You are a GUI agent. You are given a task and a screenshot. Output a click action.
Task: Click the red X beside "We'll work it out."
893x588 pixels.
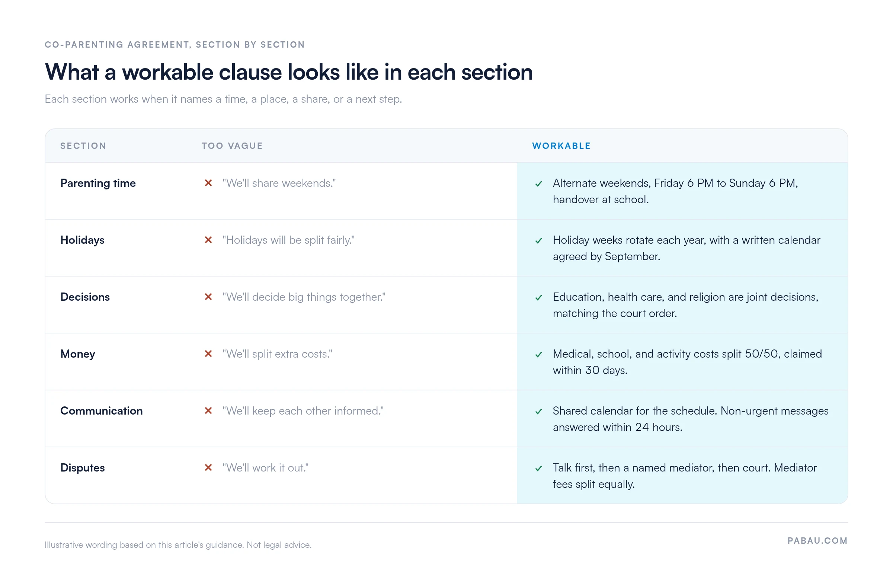[x=208, y=467]
